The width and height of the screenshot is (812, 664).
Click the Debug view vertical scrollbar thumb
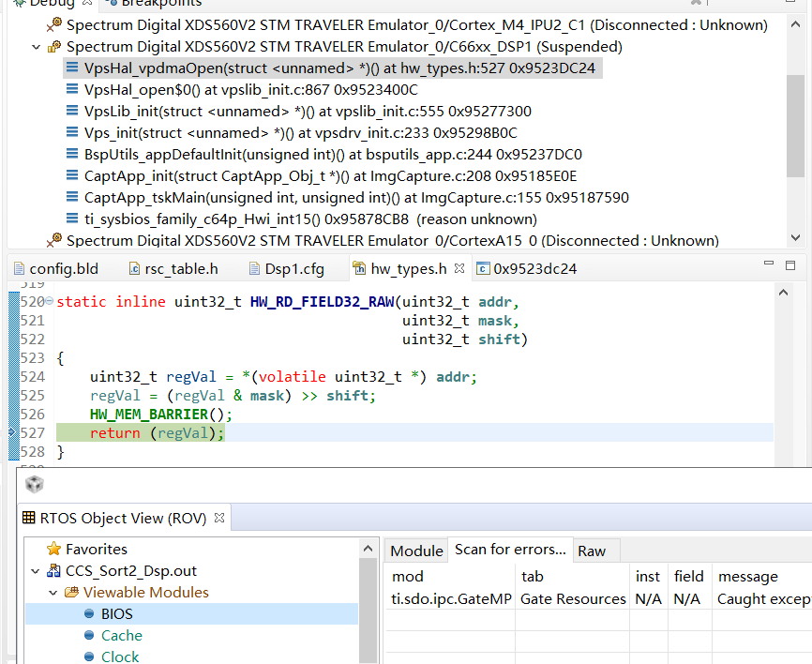(795, 127)
